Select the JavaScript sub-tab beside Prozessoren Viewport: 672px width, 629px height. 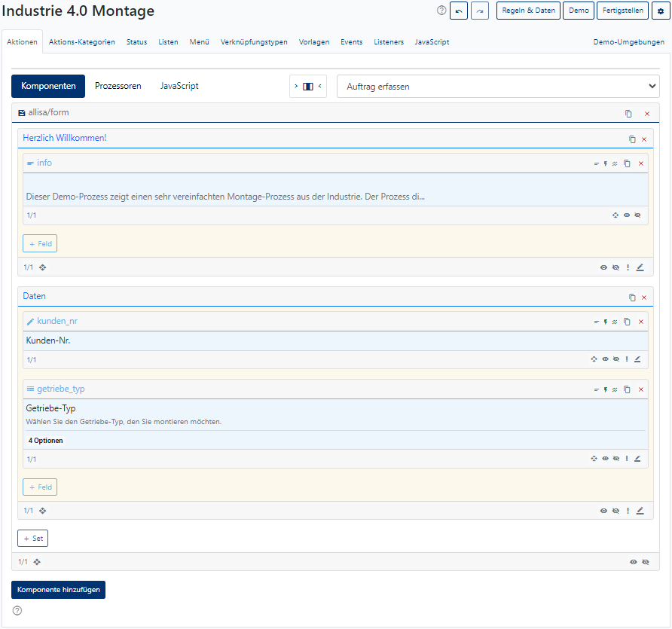click(x=179, y=86)
